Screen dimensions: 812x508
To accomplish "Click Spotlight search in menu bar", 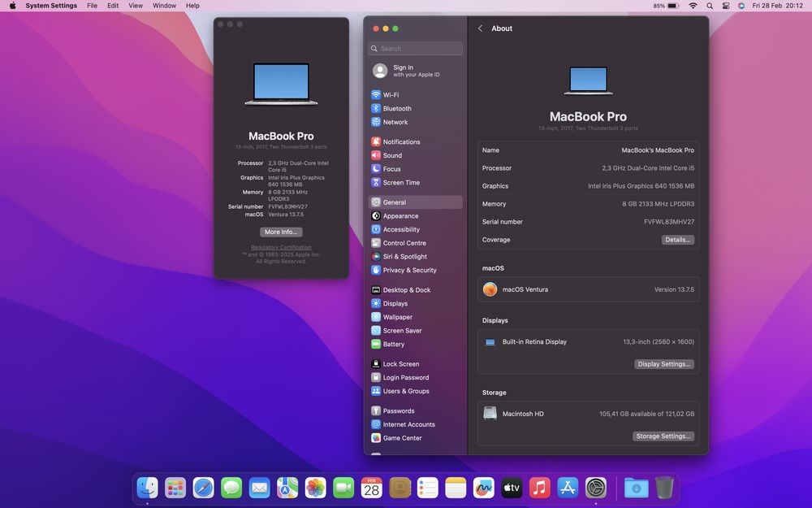I will pyautogui.click(x=710, y=6).
